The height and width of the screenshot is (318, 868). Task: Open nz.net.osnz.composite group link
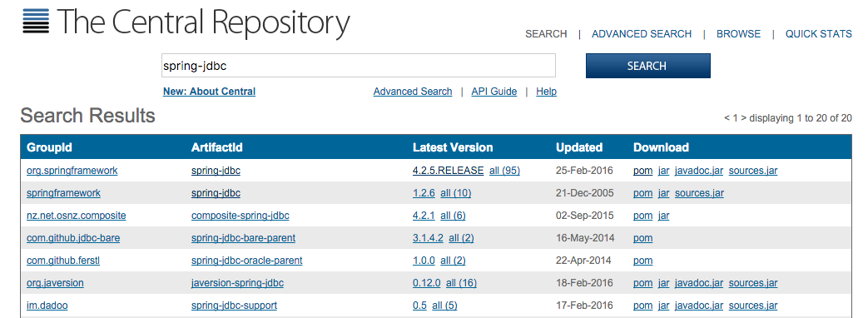77,216
